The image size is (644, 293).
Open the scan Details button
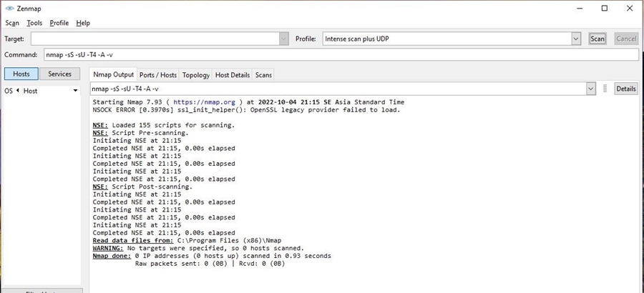626,89
